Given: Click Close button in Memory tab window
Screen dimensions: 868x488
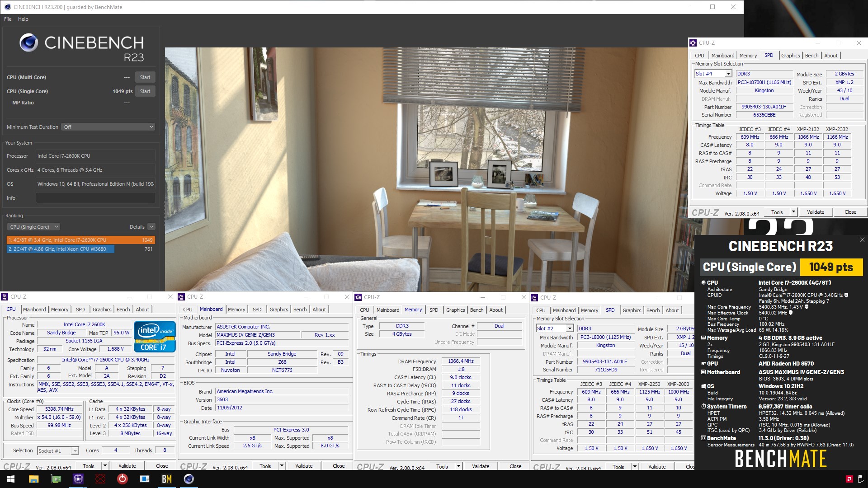Looking at the screenshot, I should pos(515,466).
